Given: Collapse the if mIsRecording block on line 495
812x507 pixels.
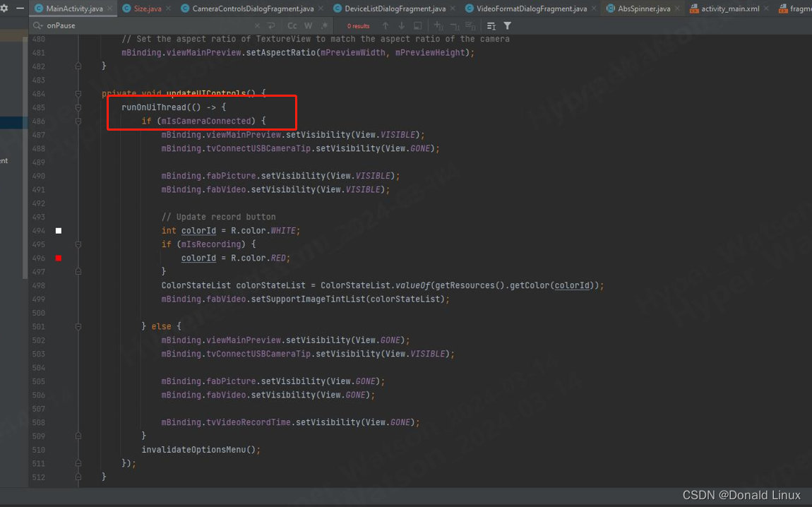Looking at the screenshot, I should pos(78,244).
